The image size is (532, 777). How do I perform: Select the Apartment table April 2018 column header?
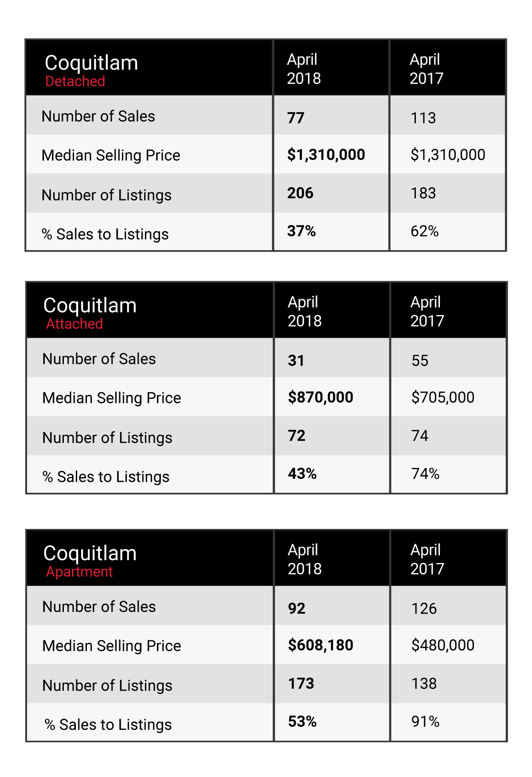(305, 559)
